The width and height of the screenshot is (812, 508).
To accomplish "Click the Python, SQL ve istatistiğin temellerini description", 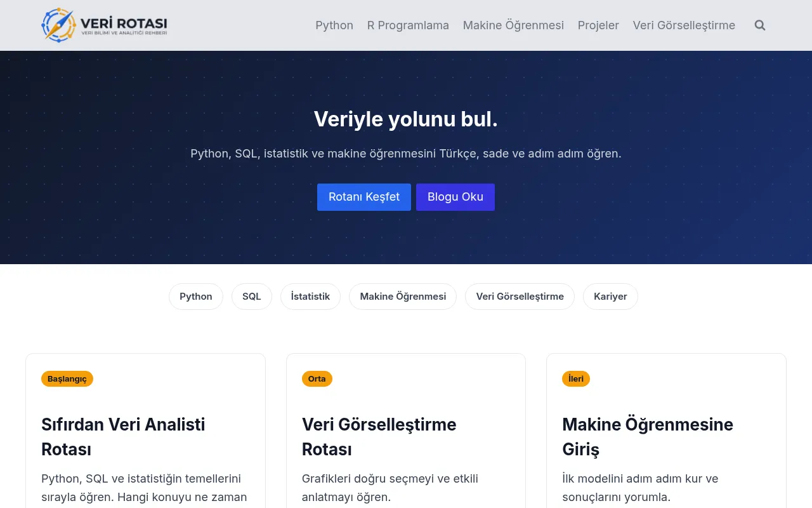I will point(145,488).
